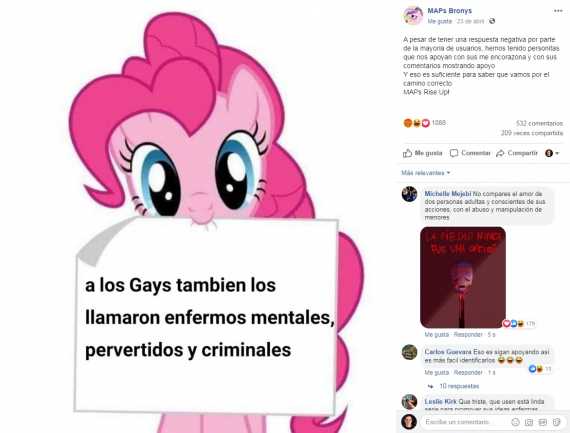This screenshot has height=433, width=570.
Task: Open the red image in Michelle's comment
Action: (x=463, y=277)
